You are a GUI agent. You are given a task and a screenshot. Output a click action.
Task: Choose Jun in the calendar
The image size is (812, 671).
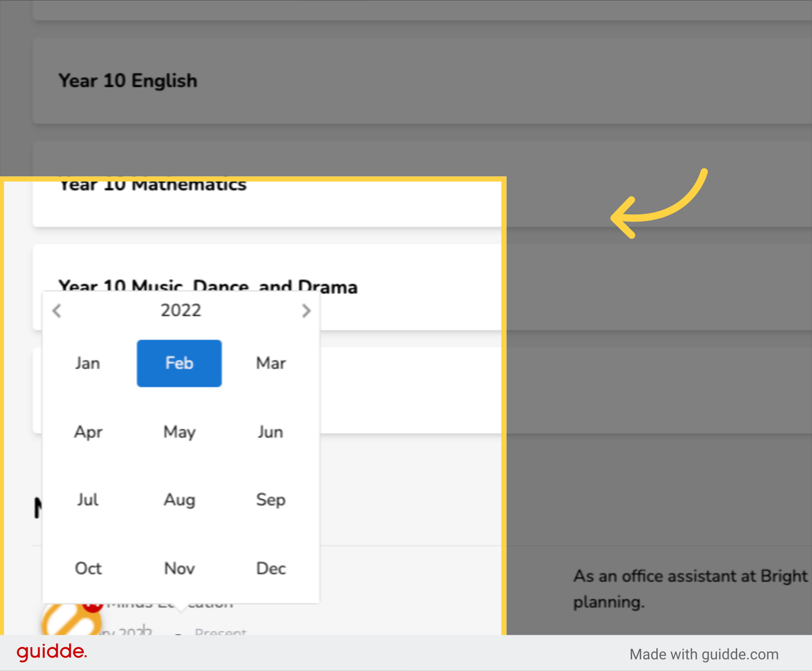click(x=271, y=432)
